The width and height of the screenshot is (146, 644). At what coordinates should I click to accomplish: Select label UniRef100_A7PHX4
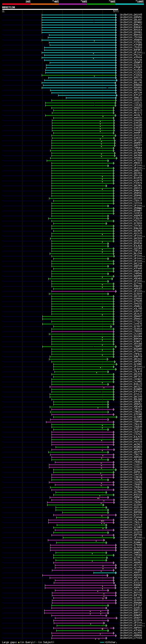tap(131, 58)
